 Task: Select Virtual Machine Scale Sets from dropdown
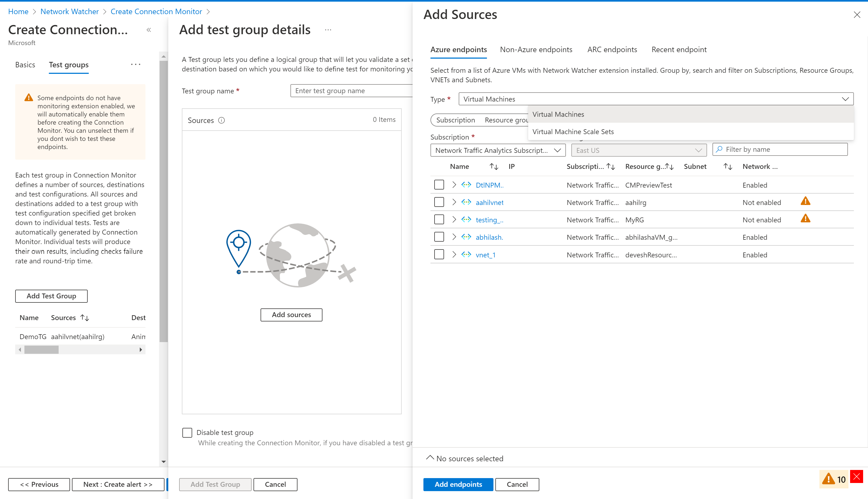(x=574, y=131)
